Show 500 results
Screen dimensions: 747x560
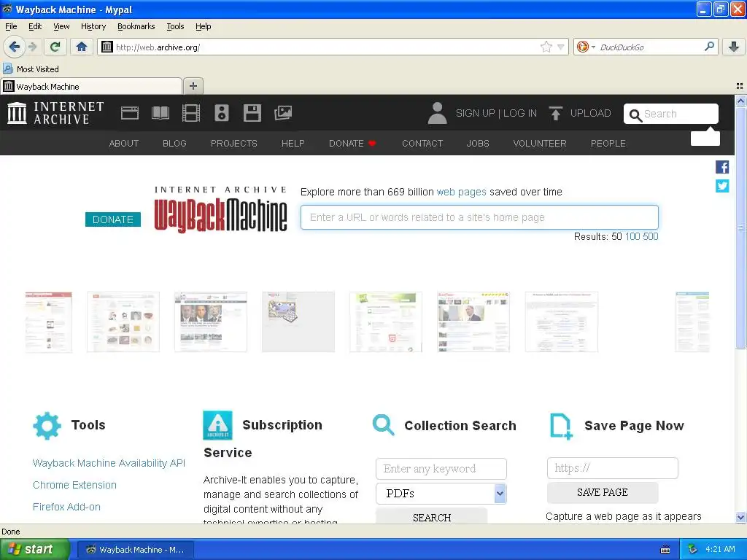650,237
